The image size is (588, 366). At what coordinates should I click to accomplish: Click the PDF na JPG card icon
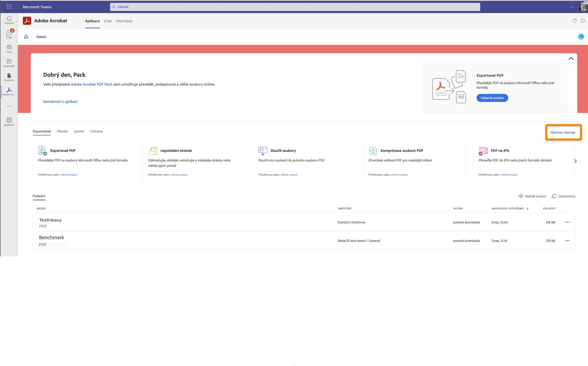[483, 151]
